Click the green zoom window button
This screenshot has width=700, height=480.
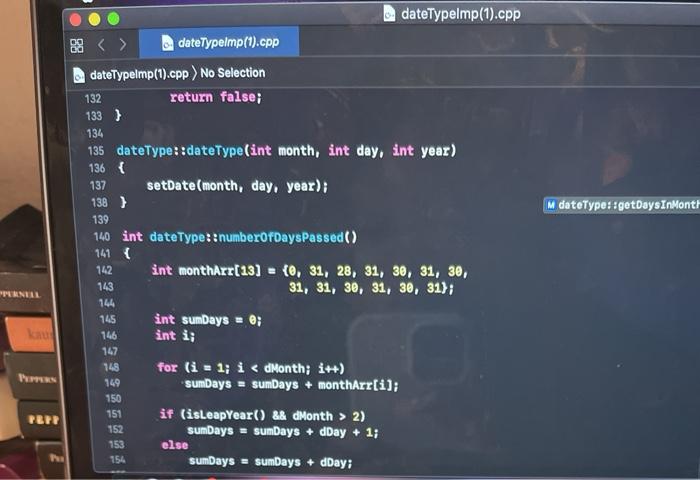point(113,19)
